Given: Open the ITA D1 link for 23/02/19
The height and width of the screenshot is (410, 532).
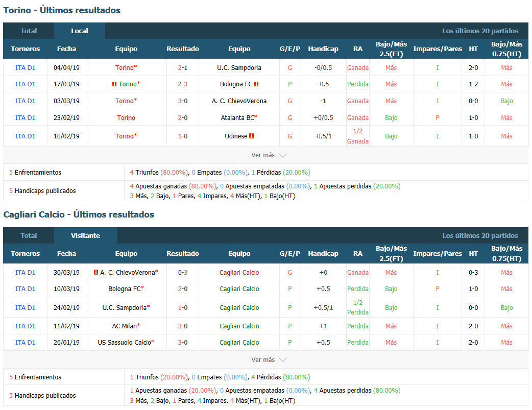Looking at the screenshot, I should tap(25, 118).
